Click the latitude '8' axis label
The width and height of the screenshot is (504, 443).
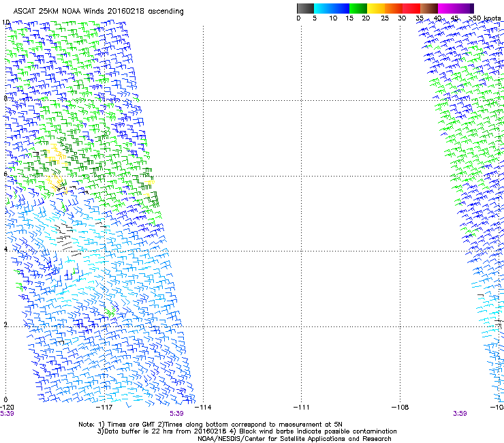coord(5,98)
